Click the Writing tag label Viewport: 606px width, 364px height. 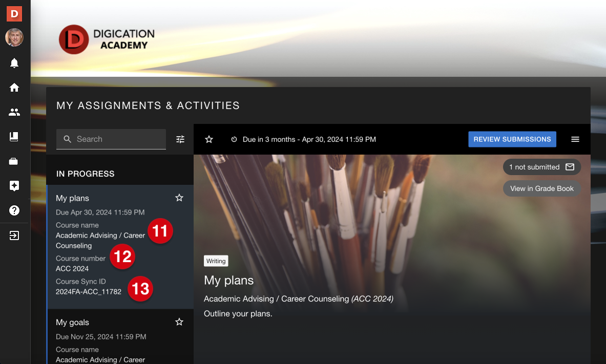point(216,261)
